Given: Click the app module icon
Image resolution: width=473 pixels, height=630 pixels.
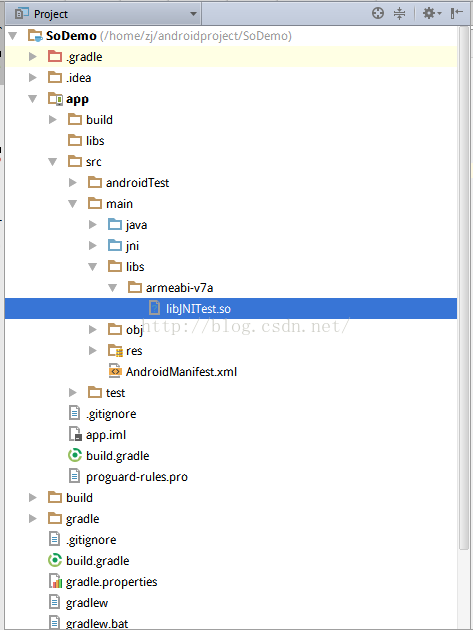Looking at the screenshot, I should coord(55,98).
